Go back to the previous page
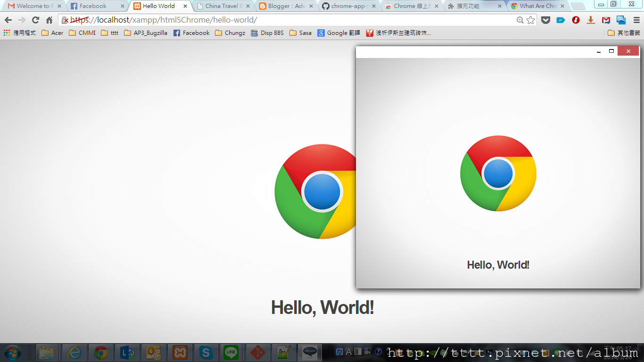 (x=8, y=20)
